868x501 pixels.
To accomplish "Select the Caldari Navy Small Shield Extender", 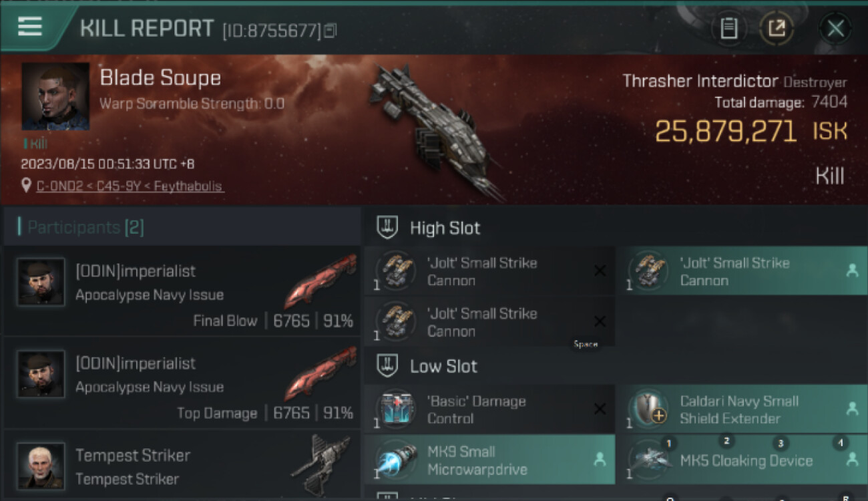I will [x=742, y=409].
